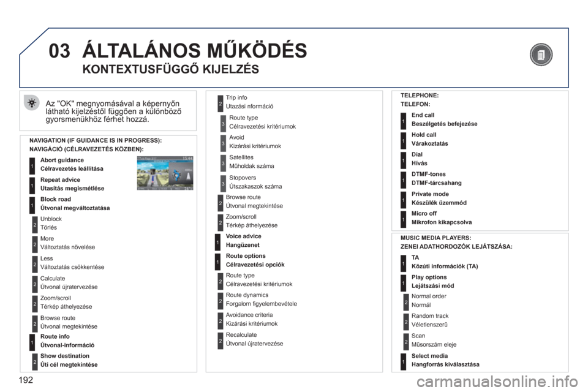588x392 pixels.
Task: Click the 'TELEPHONE:' section heading
Action: [420, 96]
